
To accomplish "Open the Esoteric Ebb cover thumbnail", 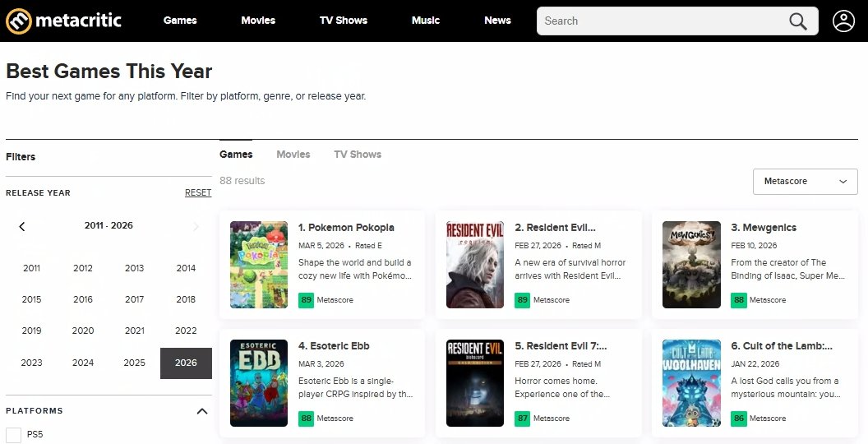I will pyautogui.click(x=259, y=383).
